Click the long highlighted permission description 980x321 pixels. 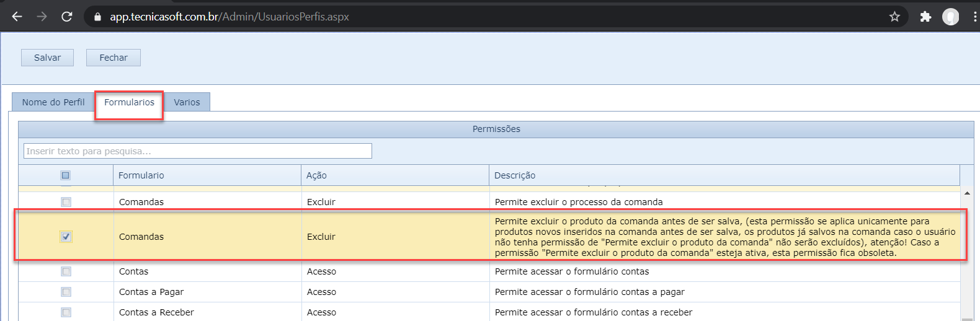[x=725, y=237]
